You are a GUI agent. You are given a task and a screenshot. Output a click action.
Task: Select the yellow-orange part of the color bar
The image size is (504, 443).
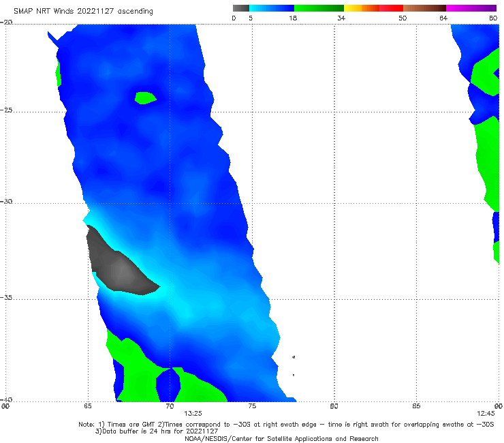coord(361,8)
